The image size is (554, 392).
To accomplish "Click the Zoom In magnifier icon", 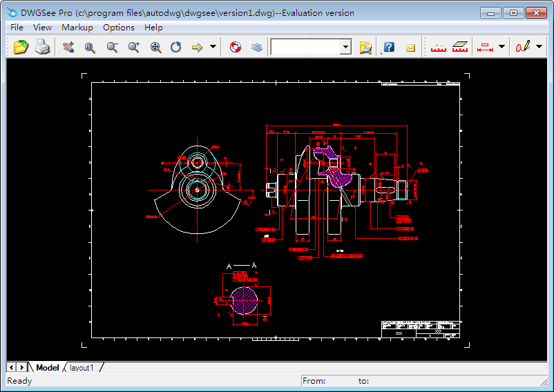I will (133, 47).
